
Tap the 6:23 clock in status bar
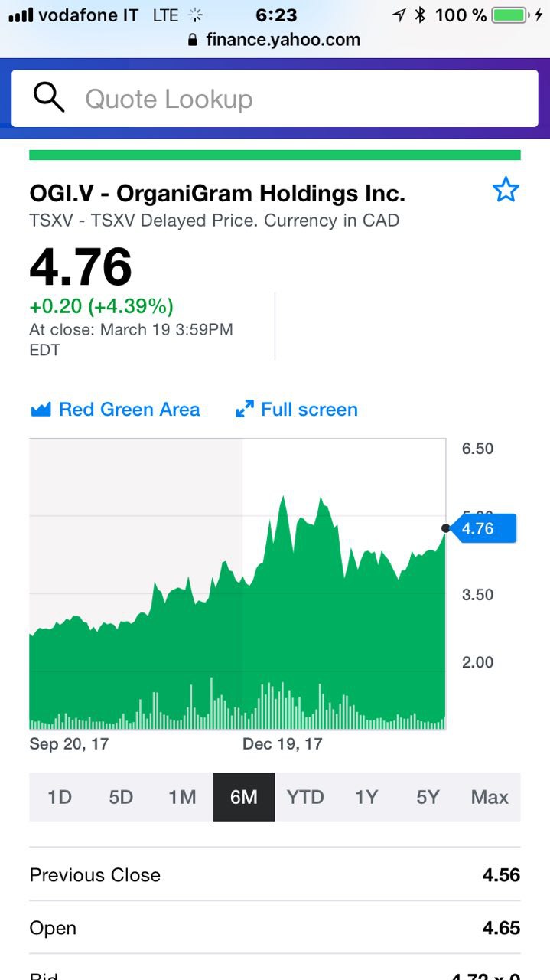pos(276,15)
